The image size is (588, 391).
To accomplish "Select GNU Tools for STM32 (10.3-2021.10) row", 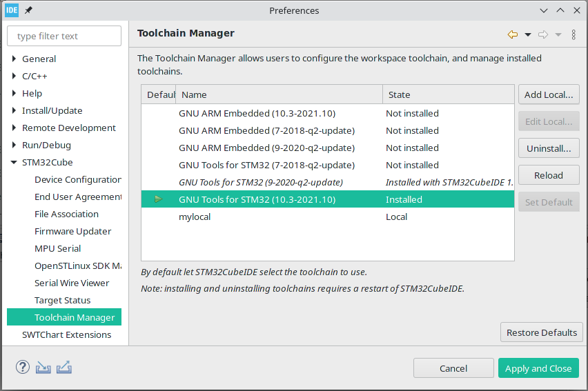I will coord(328,199).
